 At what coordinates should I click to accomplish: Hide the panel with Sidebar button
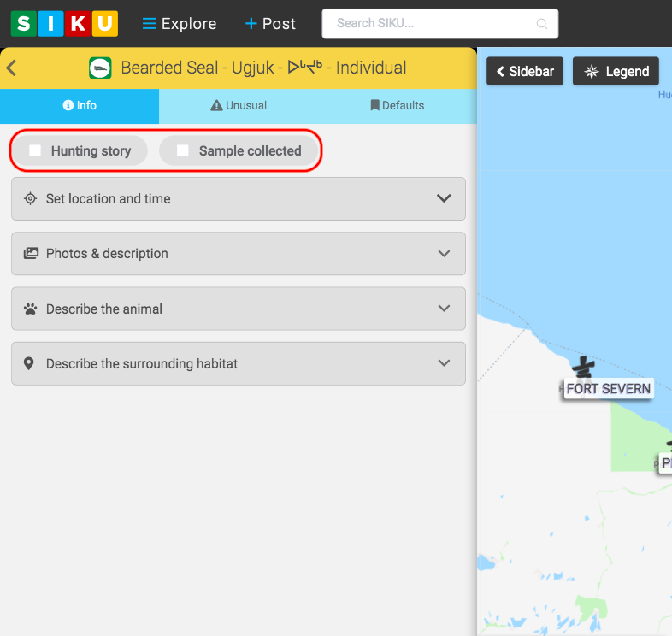[x=525, y=71]
